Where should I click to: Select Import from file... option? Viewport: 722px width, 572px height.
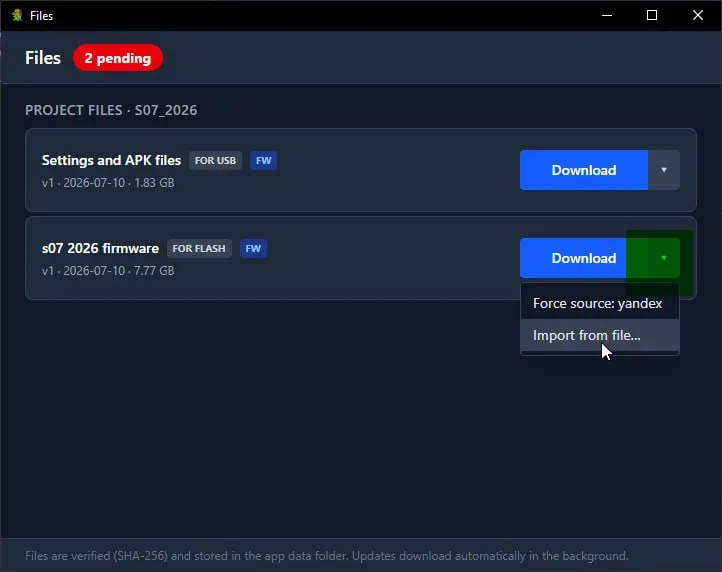pyautogui.click(x=600, y=335)
